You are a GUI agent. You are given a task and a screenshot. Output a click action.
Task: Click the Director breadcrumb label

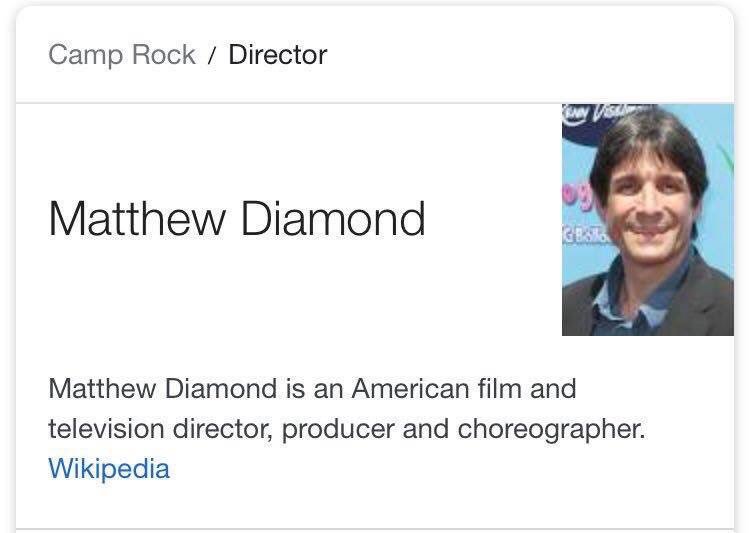(277, 54)
